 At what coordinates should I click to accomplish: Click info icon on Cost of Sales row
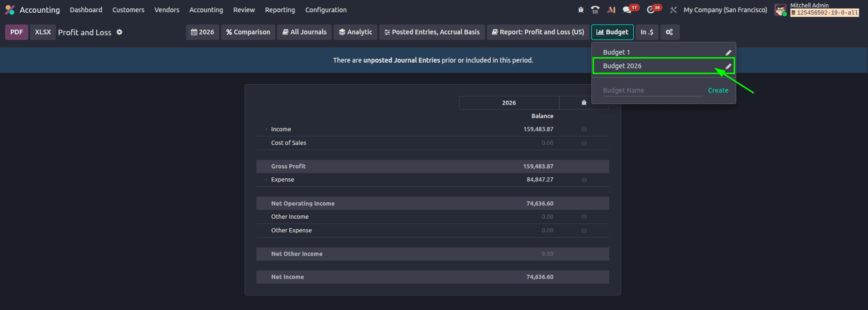(584, 143)
